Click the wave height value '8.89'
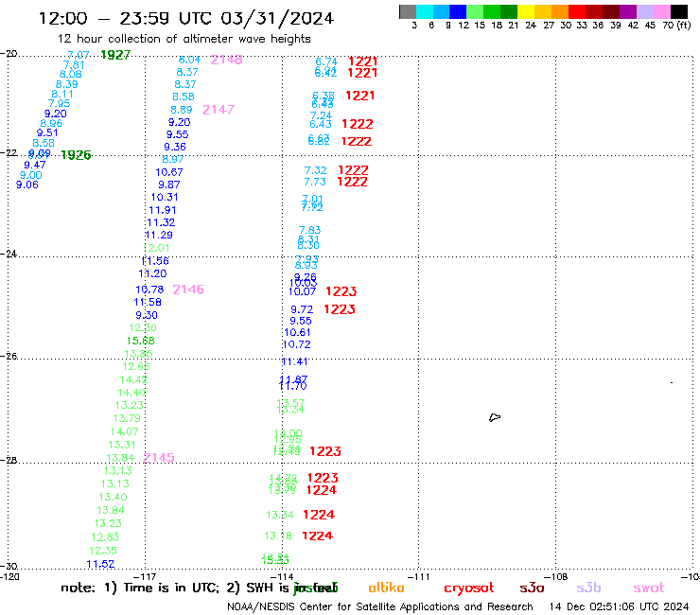This screenshot has width=700, height=615. (x=182, y=110)
